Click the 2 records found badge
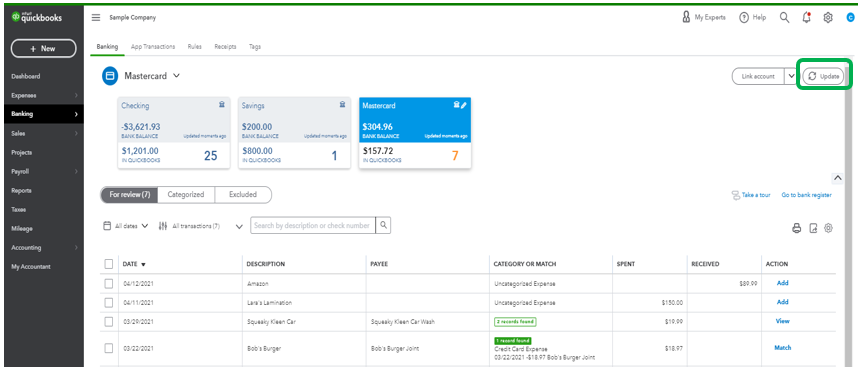Viewport: 858px width, 372px height. [514, 321]
